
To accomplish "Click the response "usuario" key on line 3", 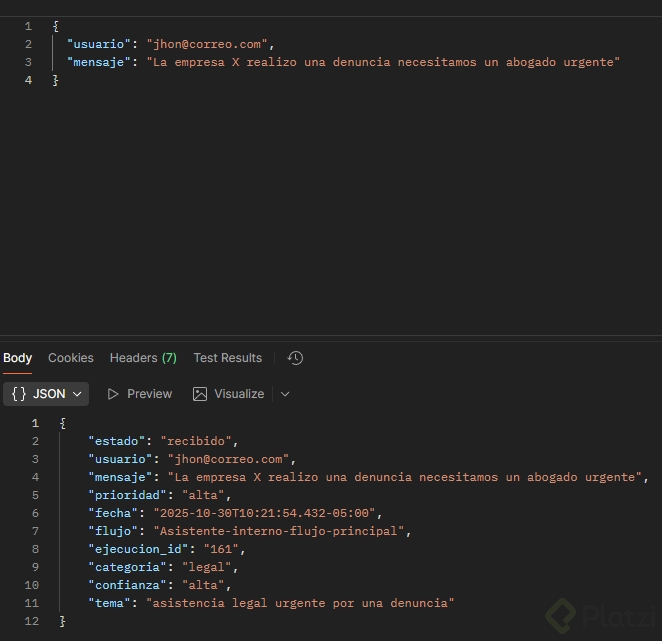I will [x=120, y=459].
